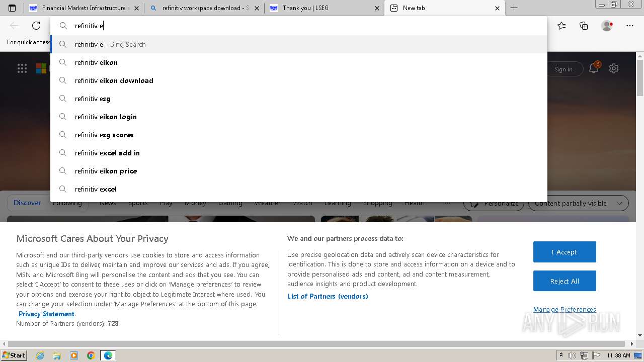This screenshot has height=362, width=644.
Task: Select the Discover feed tab
Action: coord(27,203)
